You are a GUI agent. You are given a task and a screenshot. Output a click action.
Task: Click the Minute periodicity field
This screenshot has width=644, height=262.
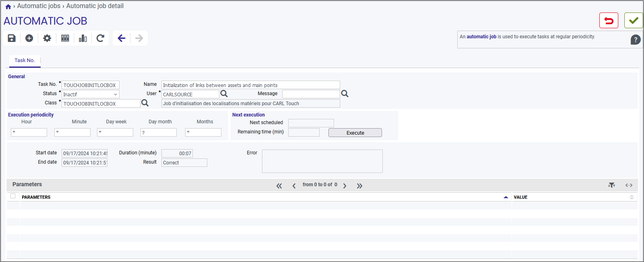(72, 132)
